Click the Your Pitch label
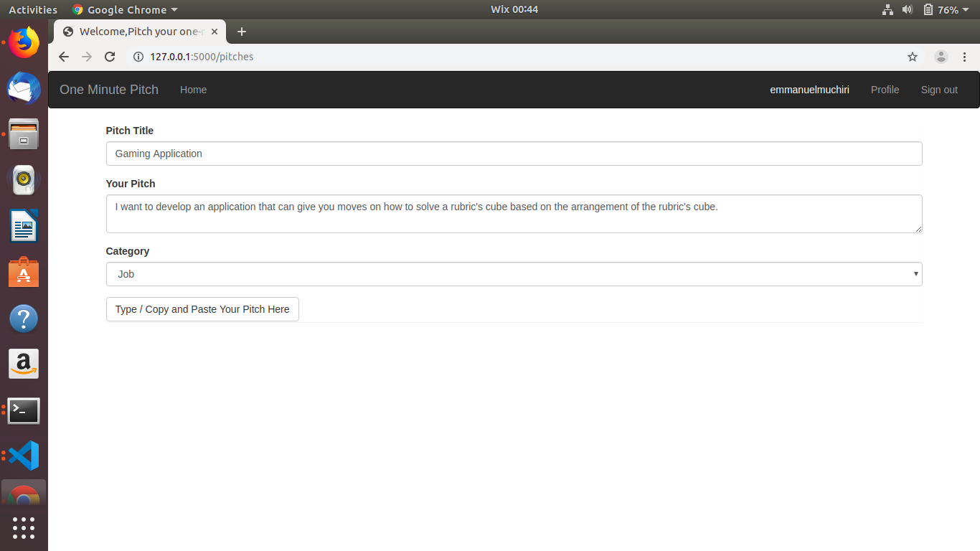Viewport: 980px width, 551px height. point(131,184)
